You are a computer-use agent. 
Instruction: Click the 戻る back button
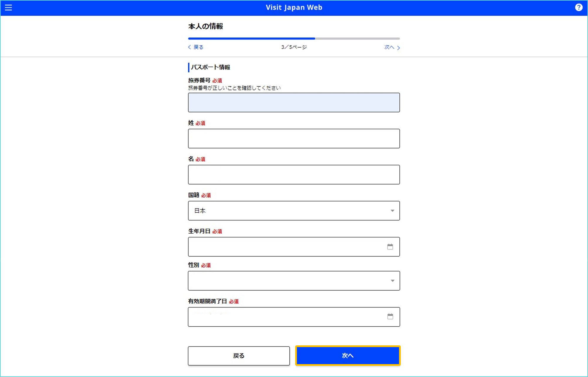coord(239,355)
